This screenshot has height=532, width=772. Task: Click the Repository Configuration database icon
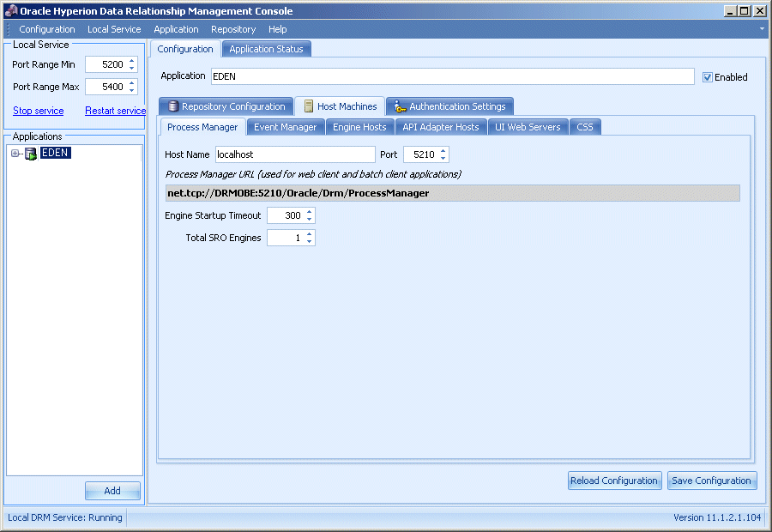pos(172,106)
